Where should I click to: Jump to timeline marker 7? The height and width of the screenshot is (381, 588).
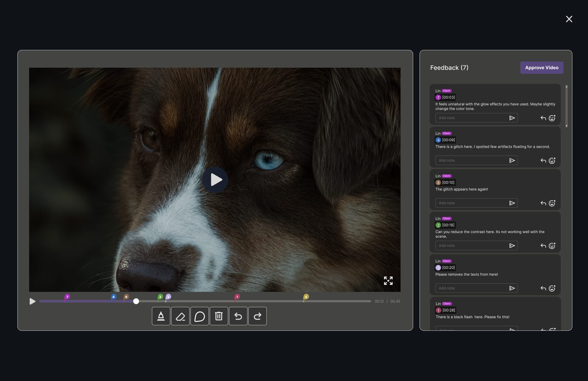[x=67, y=297]
